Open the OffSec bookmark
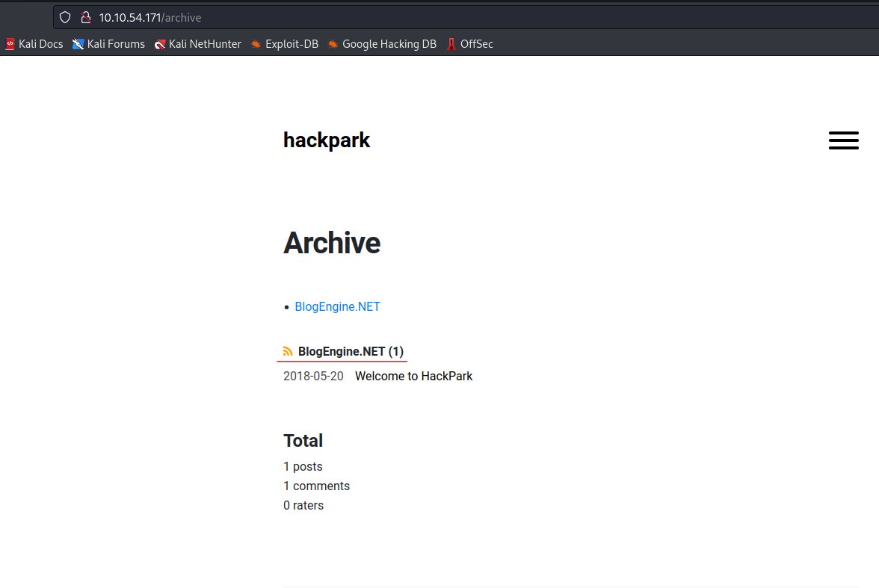879x588 pixels. pos(469,44)
